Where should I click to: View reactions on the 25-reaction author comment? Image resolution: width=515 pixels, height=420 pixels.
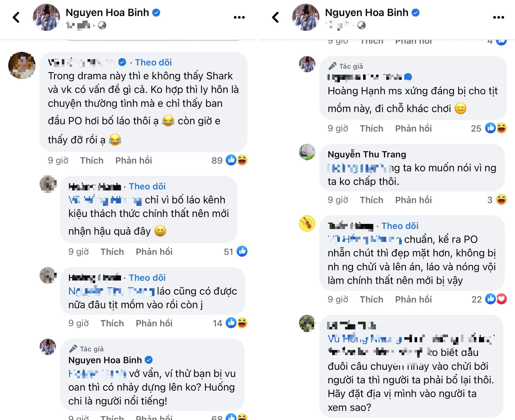point(496,128)
